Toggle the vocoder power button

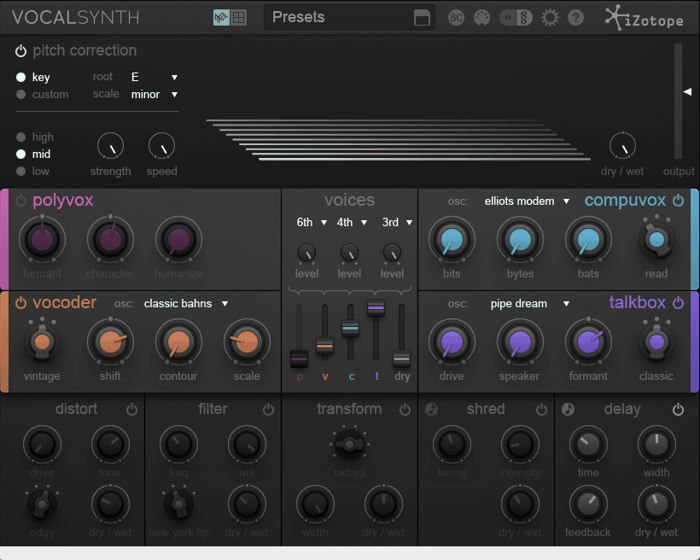21,303
